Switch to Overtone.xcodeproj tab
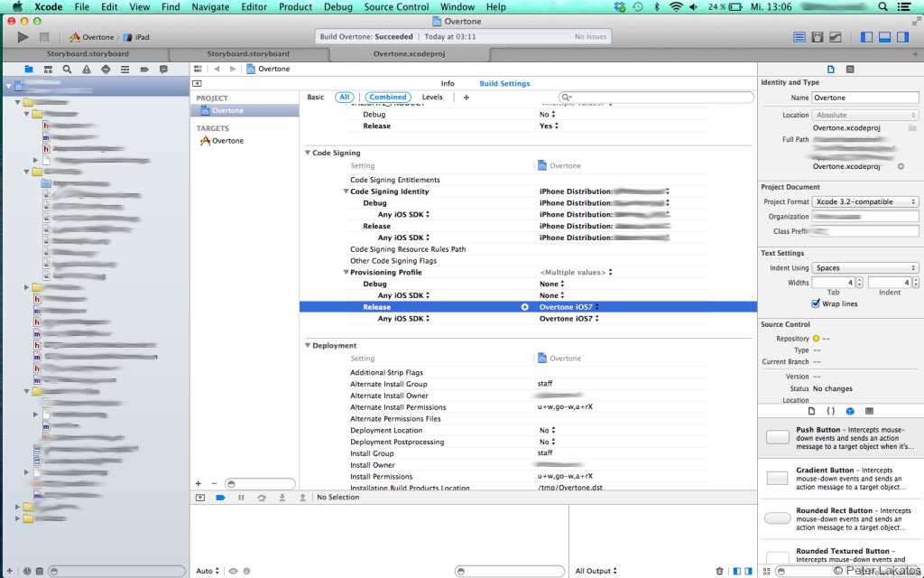Screen dimensions: 924x578 (x=409, y=53)
